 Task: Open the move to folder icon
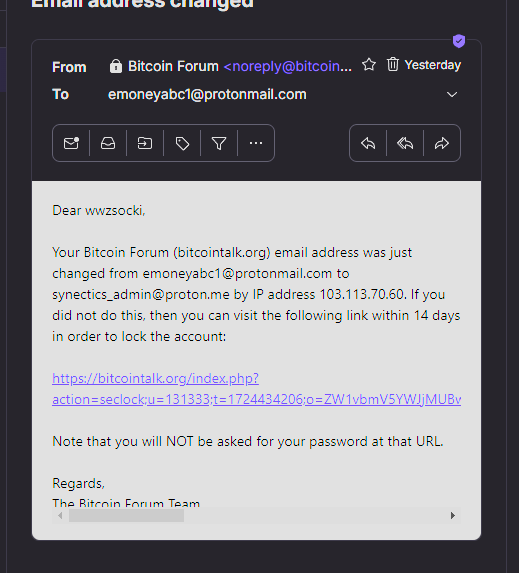point(145,143)
